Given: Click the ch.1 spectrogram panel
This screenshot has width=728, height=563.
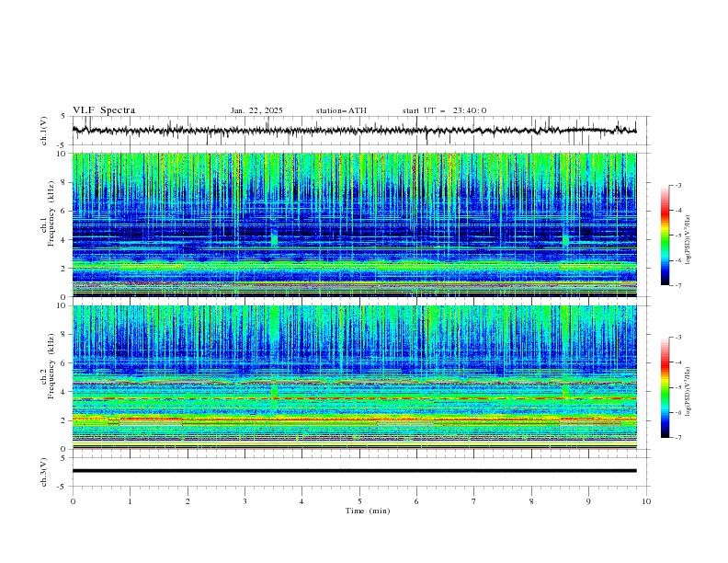Looking at the screenshot, I should tap(354, 224).
